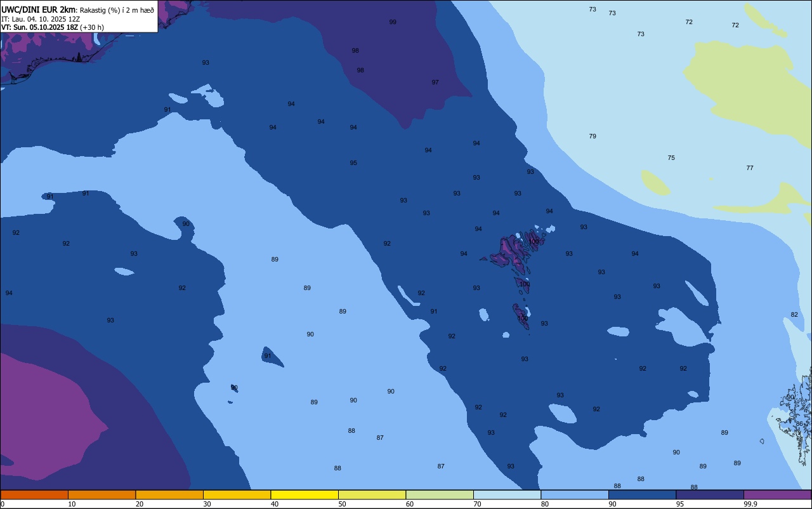This screenshot has width=812, height=509.
Task: Click the gold 30–40 legend swatch
Action: point(237,494)
